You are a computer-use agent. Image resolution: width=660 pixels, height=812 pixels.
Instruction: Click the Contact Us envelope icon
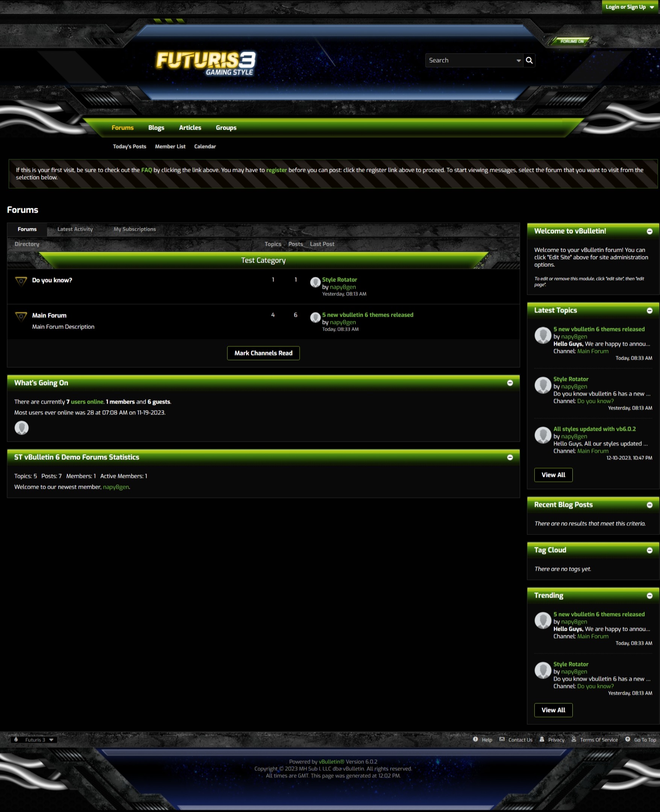(502, 739)
